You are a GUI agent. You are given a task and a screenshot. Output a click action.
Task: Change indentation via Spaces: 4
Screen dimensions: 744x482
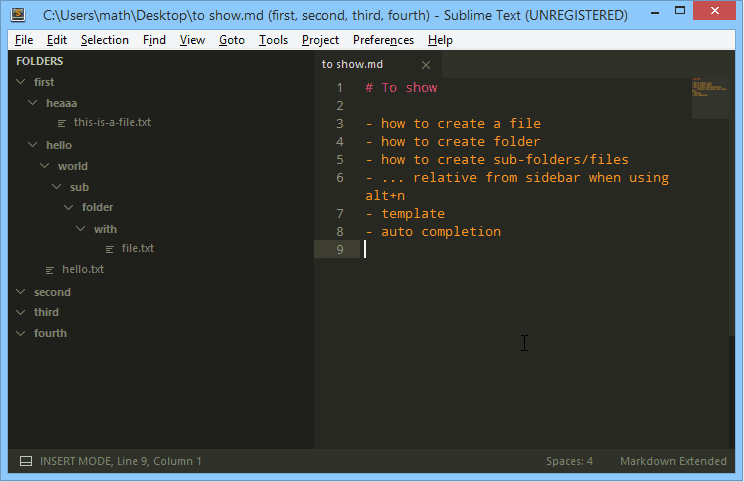coord(569,461)
